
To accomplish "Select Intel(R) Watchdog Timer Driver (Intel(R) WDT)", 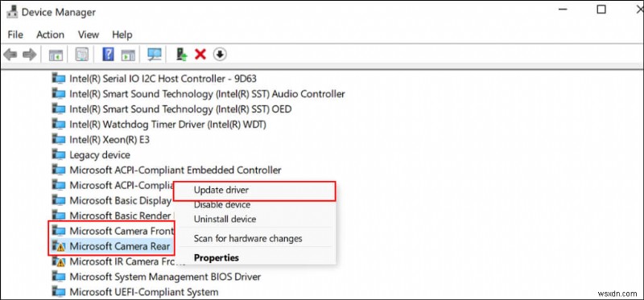I will pyautogui.click(x=167, y=124).
